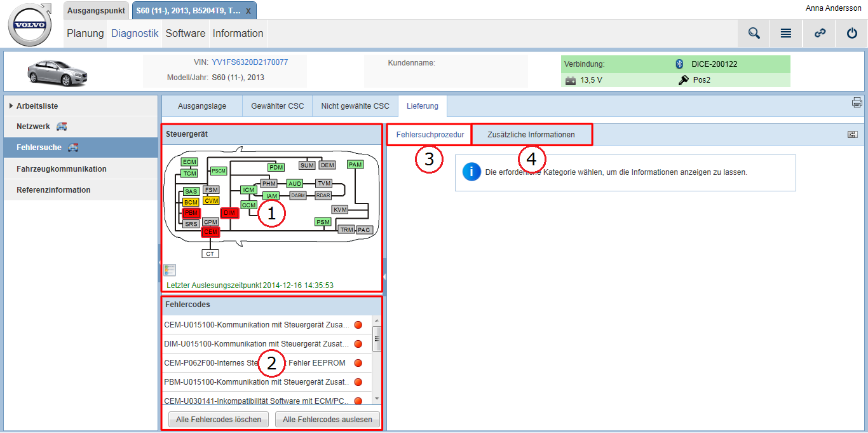The height and width of the screenshot is (433, 868).
Task: Collapse left sidebar using splitter arrow
Action: tap(159, 262)
